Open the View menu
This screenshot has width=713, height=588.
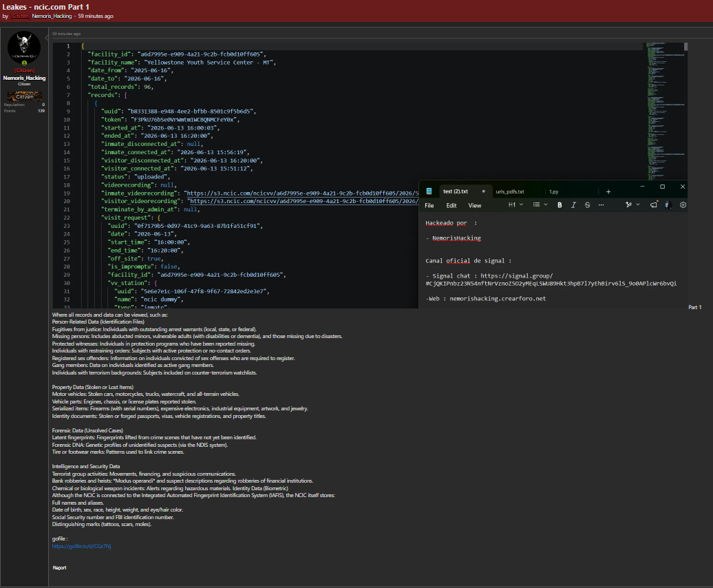(475, 206)
